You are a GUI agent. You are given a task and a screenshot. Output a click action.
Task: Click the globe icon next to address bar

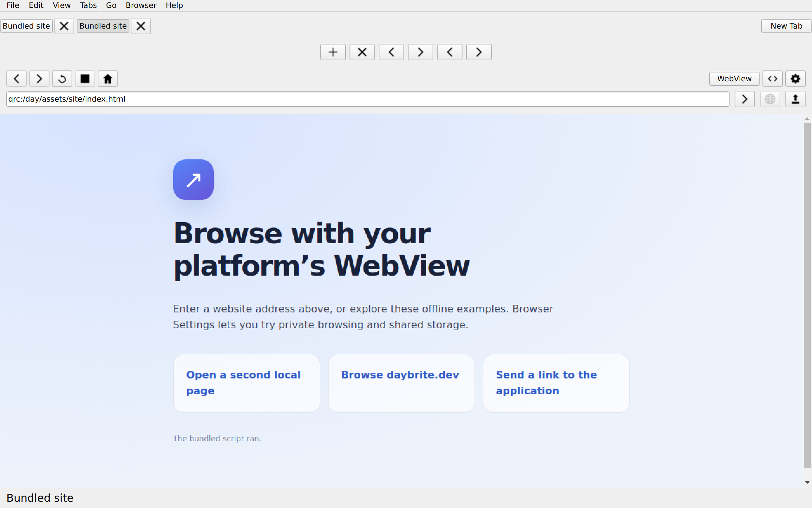770,99
